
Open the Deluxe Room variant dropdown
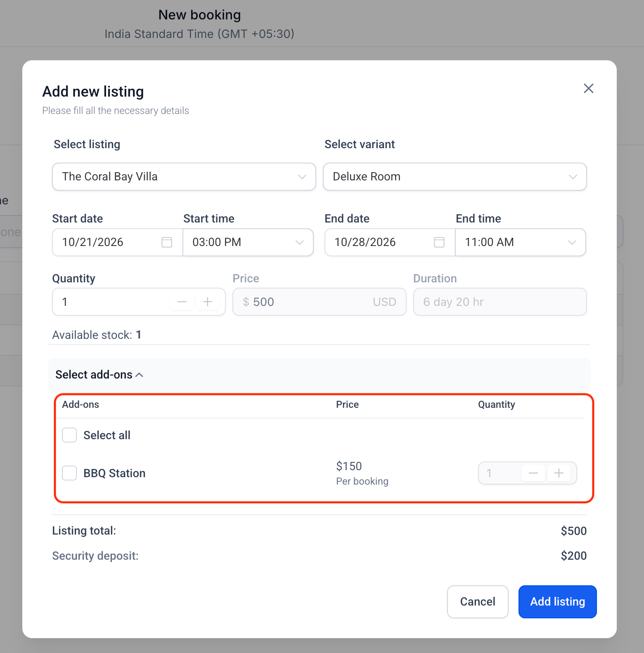click(455, 177)
